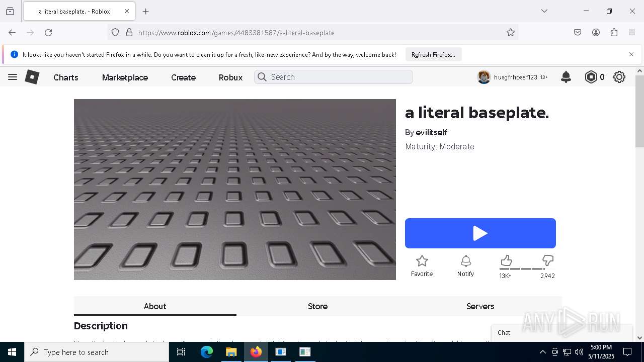Like the game with thumbs up
The image size is (644, 362).
pos(506,260)
